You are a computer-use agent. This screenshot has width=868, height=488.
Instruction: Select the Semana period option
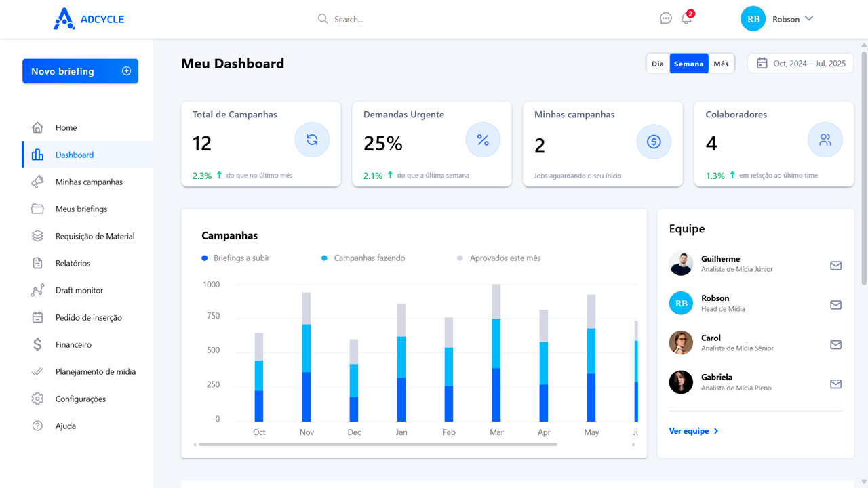click(x=689, y=64)
